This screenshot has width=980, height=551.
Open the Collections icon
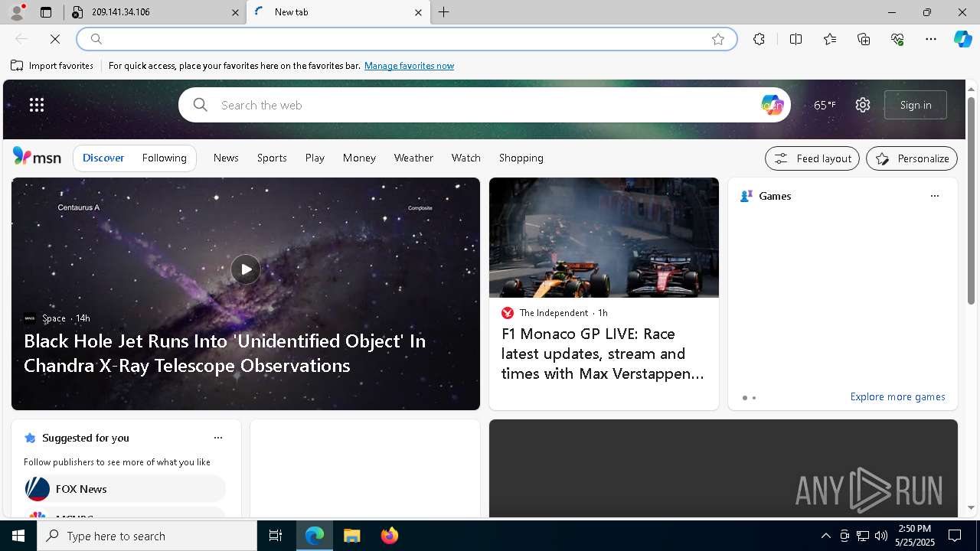pos(864,39)
